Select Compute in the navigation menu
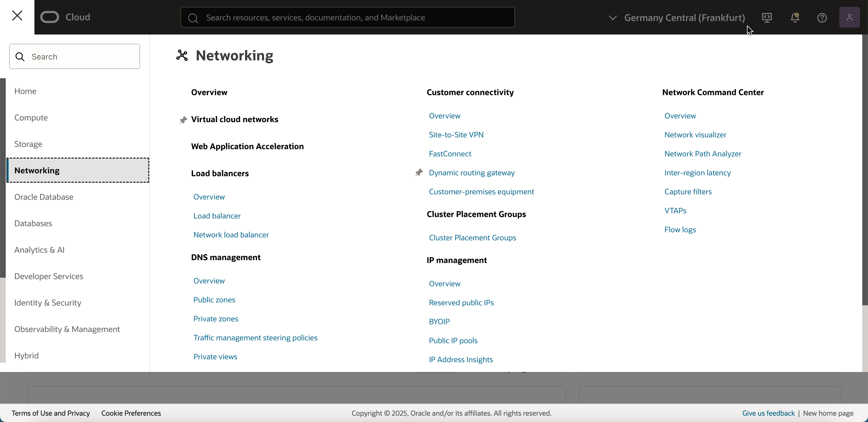Screen dimensions: 868x422 pyautogui.click(x=31, y=117)
